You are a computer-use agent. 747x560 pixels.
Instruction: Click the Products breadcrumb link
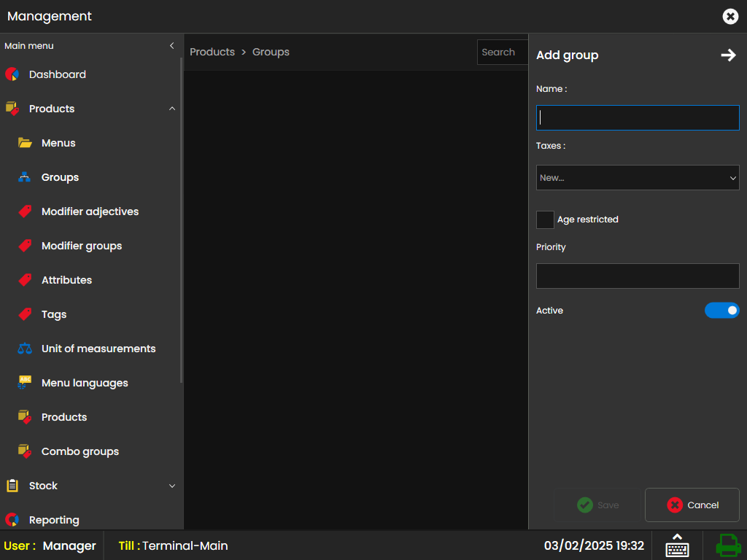[212, 52]
